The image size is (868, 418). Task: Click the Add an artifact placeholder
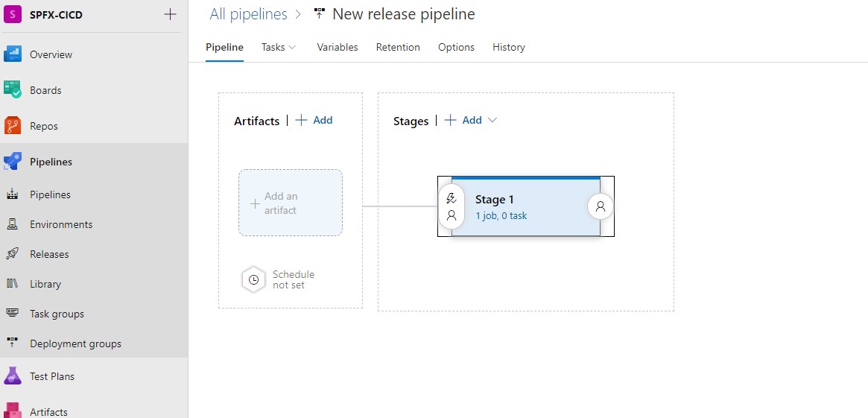click(291, 203)
